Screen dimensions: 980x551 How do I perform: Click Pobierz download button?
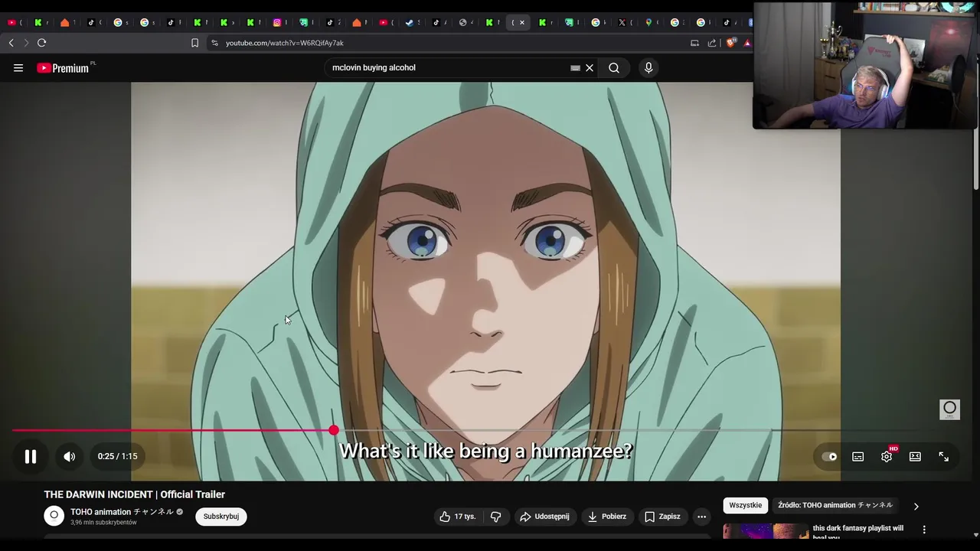[607, 517]
